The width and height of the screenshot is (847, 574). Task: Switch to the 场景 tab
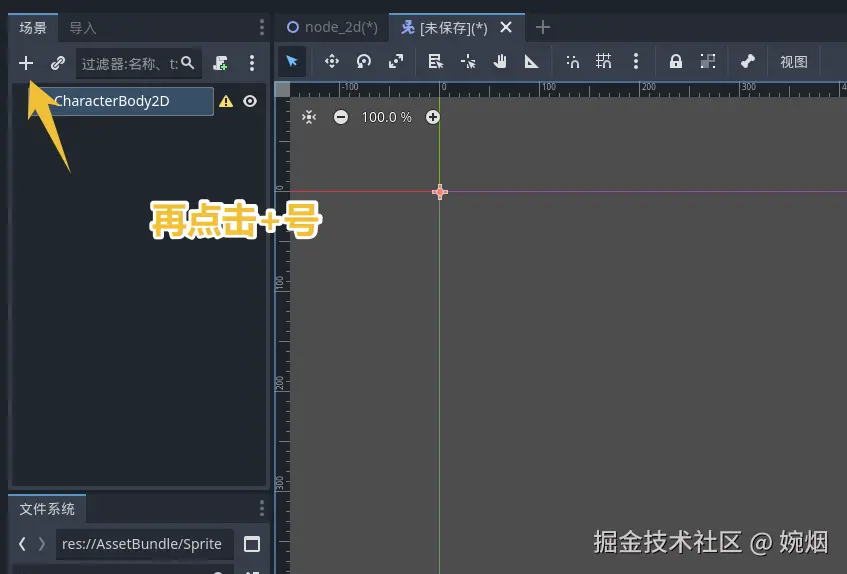tap(33, 28)
